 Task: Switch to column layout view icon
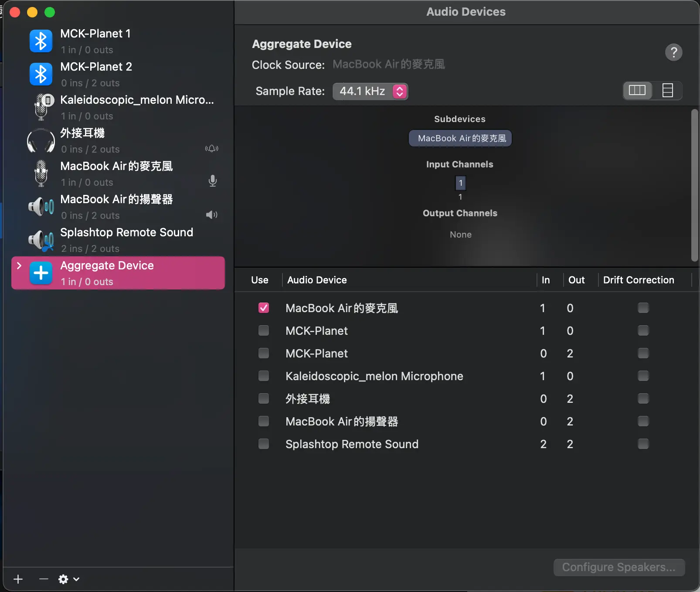pos(637,91)
